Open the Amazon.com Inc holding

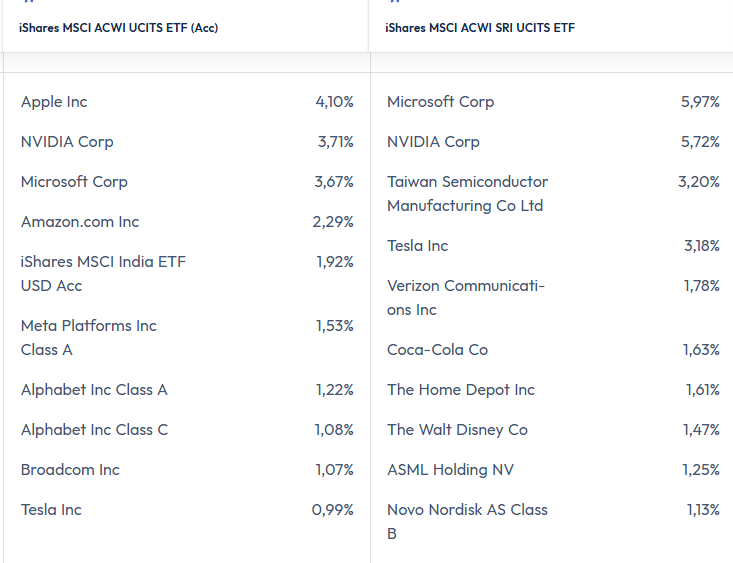tap(80, 222)
